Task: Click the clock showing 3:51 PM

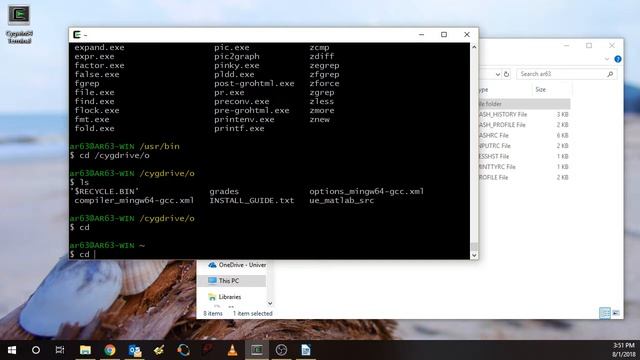Action: (624, 345)
